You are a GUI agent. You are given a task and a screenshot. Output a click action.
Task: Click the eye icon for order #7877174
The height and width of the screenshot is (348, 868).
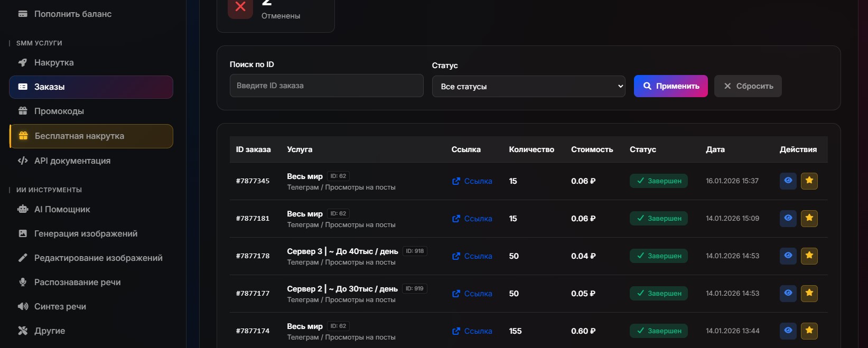788,331
